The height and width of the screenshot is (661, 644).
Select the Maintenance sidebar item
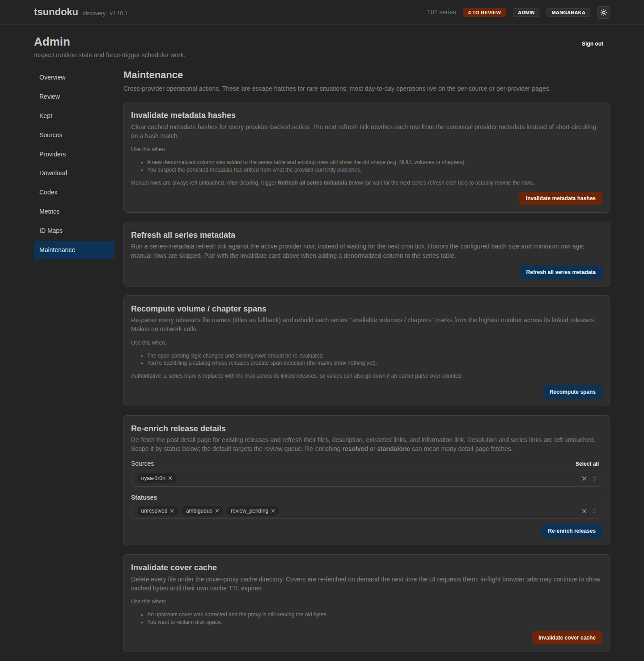tap(74, 250)
